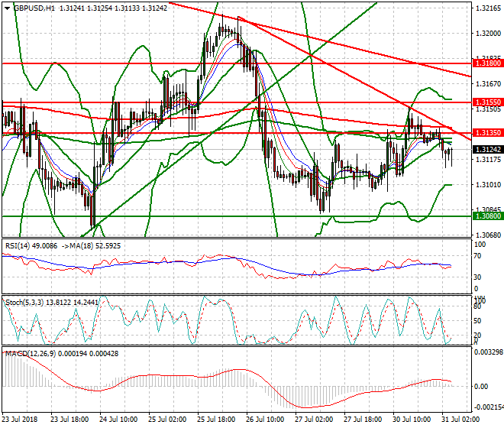The image size is (504, 428).
Task: Click the 27 Jul 18:00 time axis label
Action: [x=363, y=420]
